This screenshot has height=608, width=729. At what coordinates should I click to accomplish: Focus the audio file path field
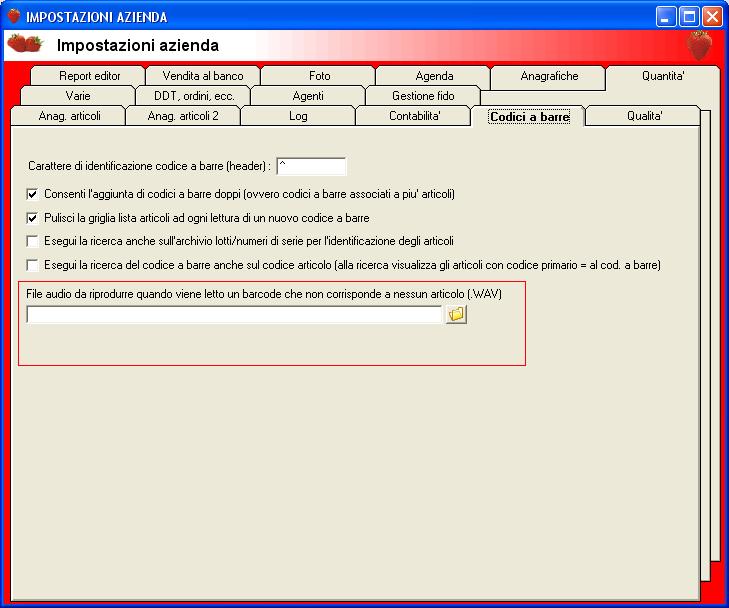(234, 314)
